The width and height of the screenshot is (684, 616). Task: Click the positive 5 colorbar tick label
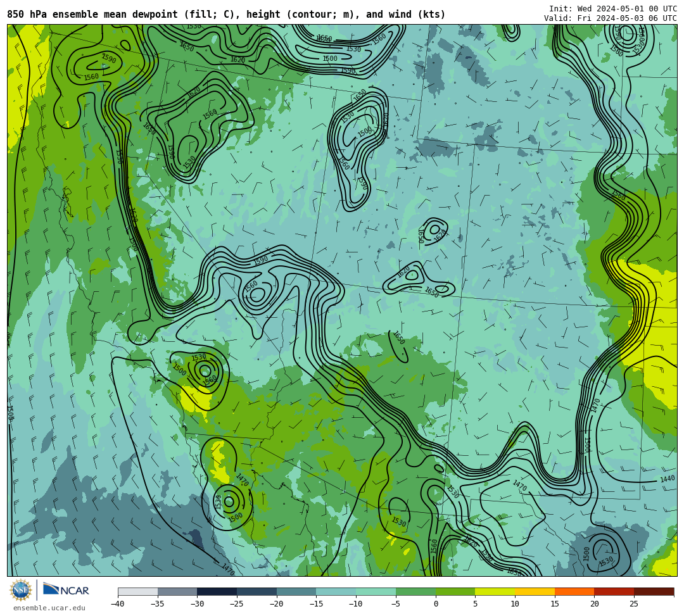pyautogui.click(x=476, y=604)
